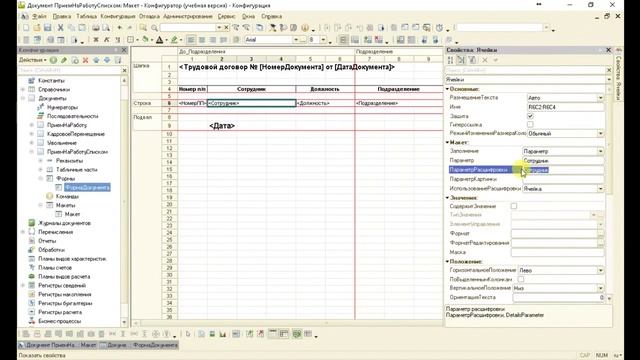Collapse the ПриемНаРаботуСписком tree node
Viewport: 640px width, 360px height.
pos(31,152)
